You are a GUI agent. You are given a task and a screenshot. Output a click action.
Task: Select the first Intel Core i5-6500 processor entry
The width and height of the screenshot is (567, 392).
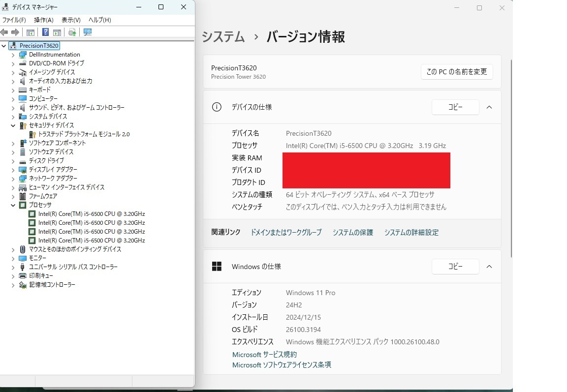click(89, 213)
